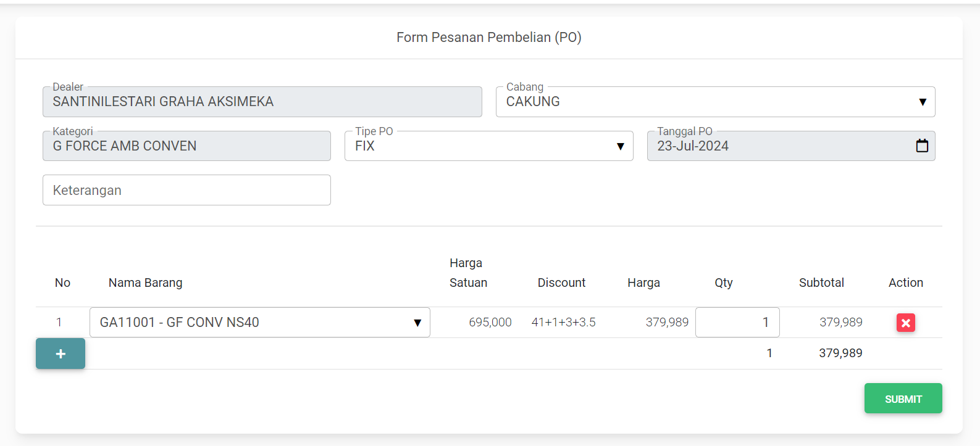Open the Tipe PO dropdown arrow
Image resolution: width=980 pixels, height=446 pixels.
click(x=620, y=146)
